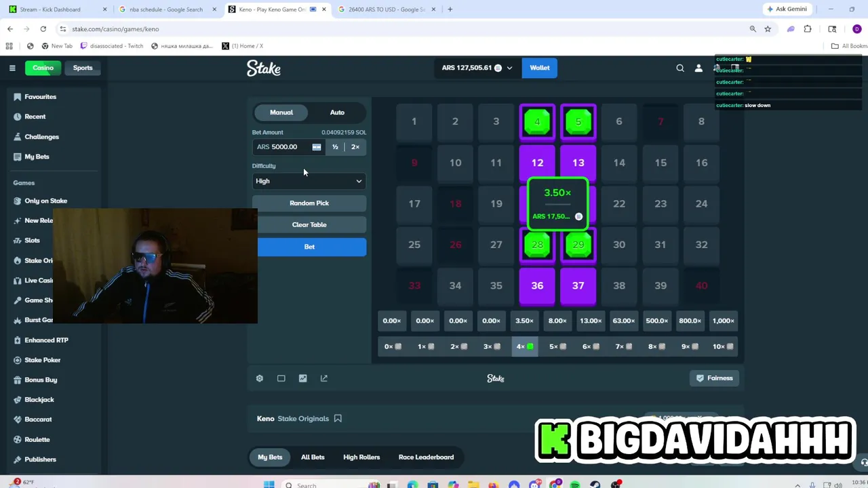Select the High Rollers tab
Viewport: 868px width, 488px height.
coord(361,457)
